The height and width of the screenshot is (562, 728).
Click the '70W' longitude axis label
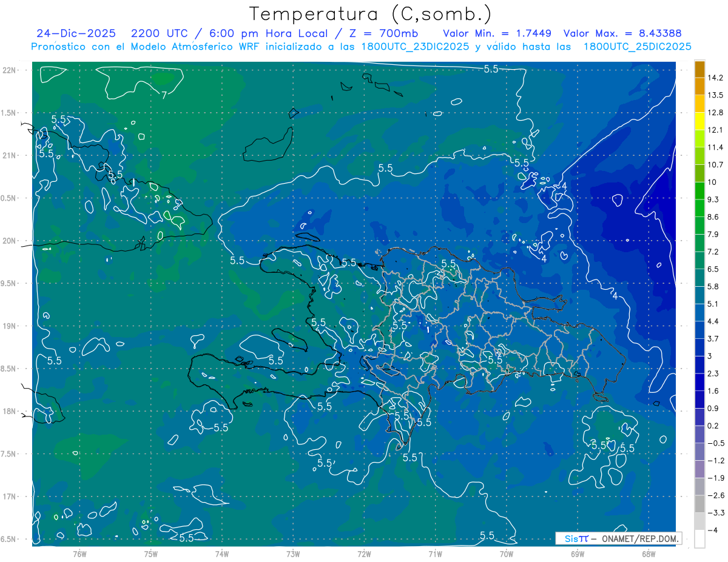click(x=507, y=554)
